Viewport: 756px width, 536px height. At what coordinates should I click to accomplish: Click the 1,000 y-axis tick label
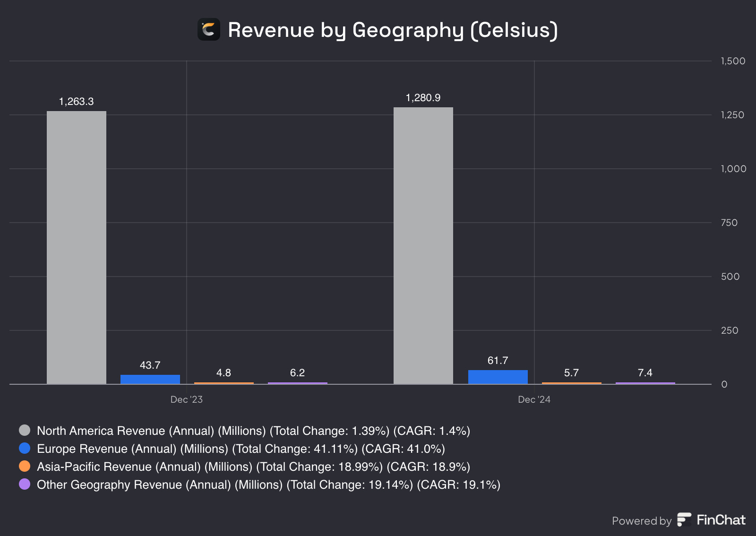pos(734,169)
